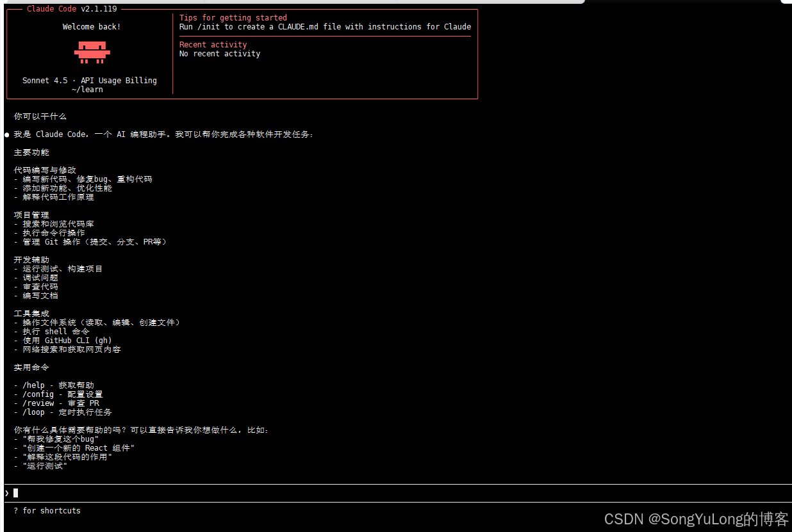792x532 pixels.
Task: Click the '解释代码工作原理' line
Action: pos(54,197)
